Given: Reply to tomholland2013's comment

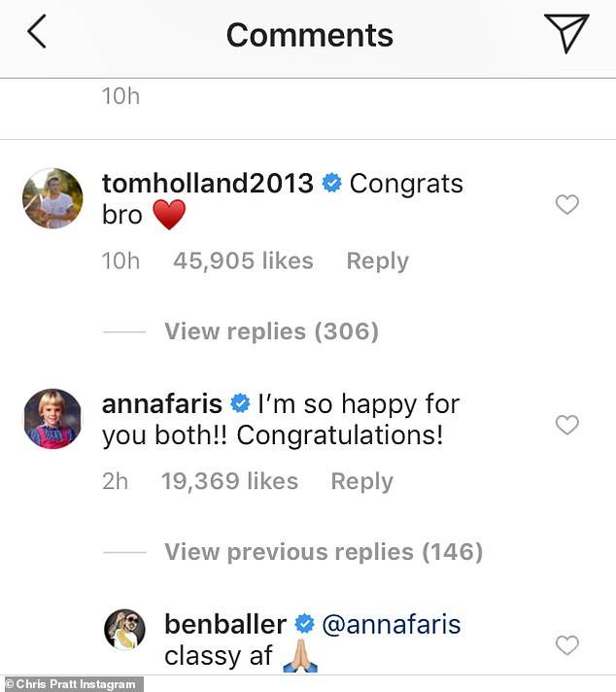Looking at the screenshot, I should point(377,261).
